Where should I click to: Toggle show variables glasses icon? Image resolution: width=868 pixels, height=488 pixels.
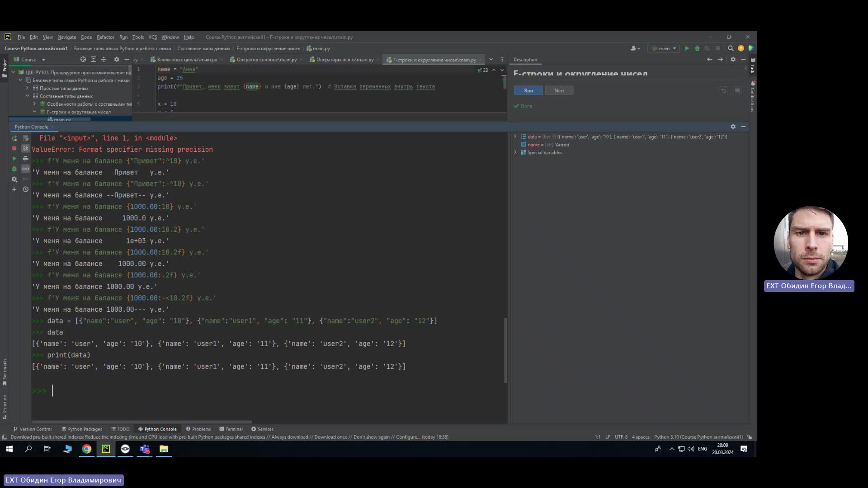26,169
